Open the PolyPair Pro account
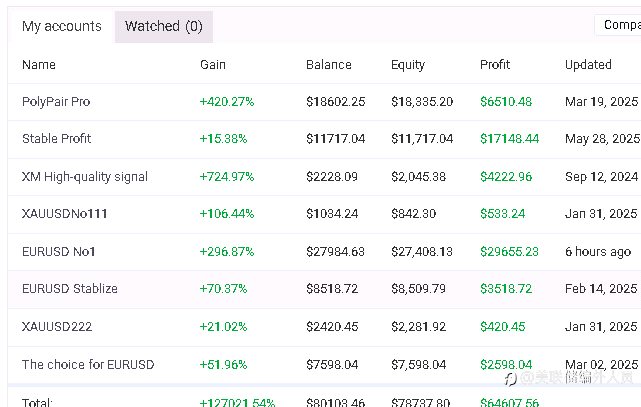This screenshot has height=407, width=641. (x=56, y=102)
